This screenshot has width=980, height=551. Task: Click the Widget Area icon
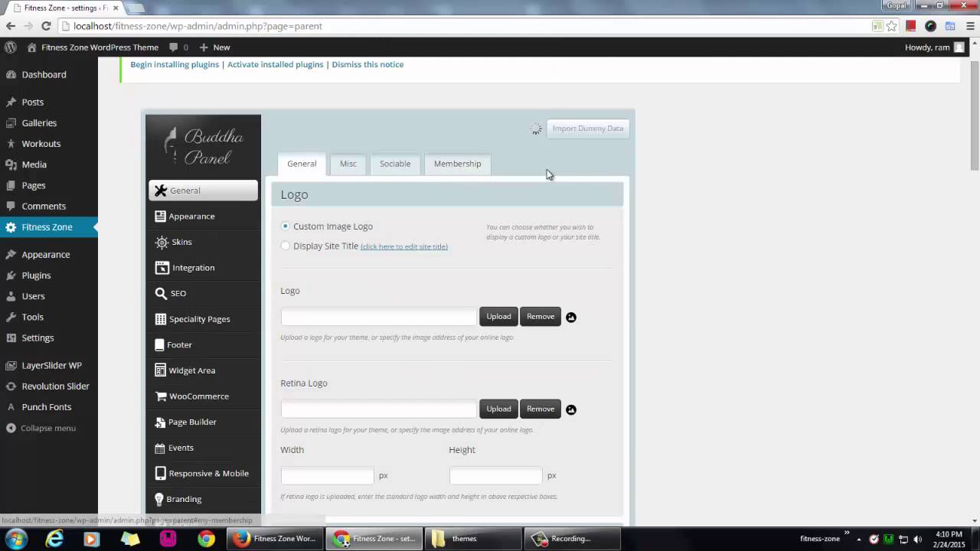pos(160,370)
